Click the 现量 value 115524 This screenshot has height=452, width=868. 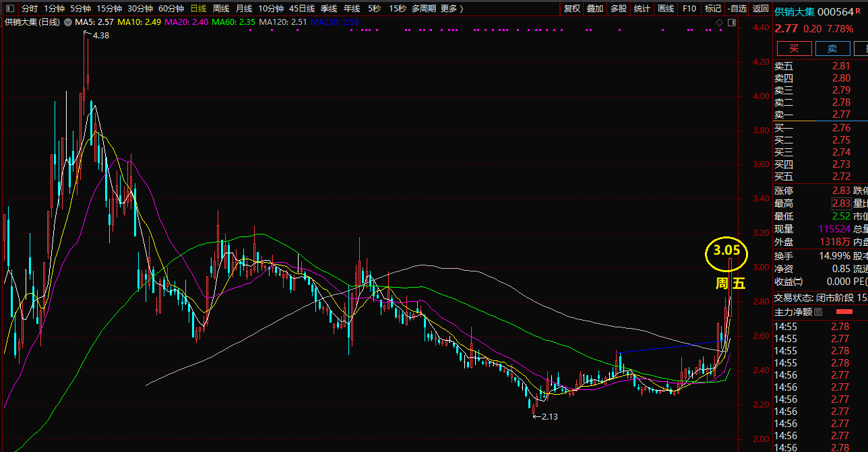point(834,229)
